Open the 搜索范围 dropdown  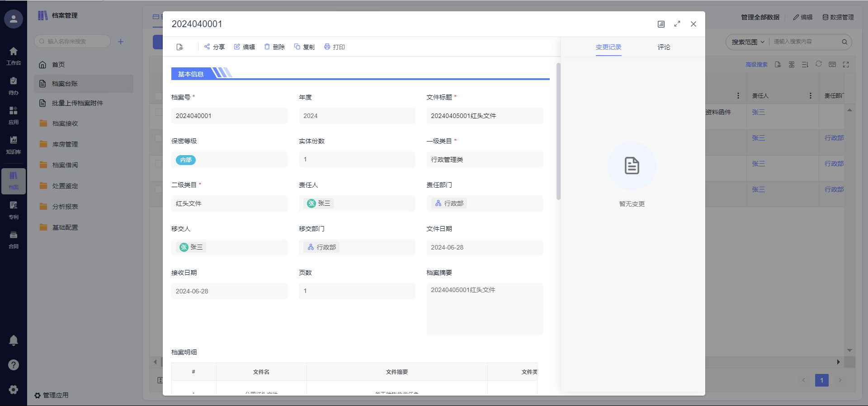[748, 42]
